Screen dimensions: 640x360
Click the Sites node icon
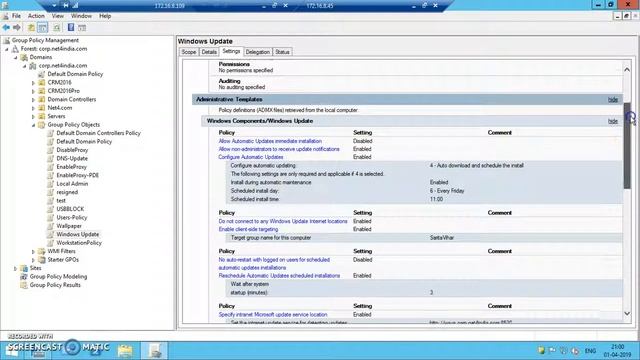click(x=24, y=268)
